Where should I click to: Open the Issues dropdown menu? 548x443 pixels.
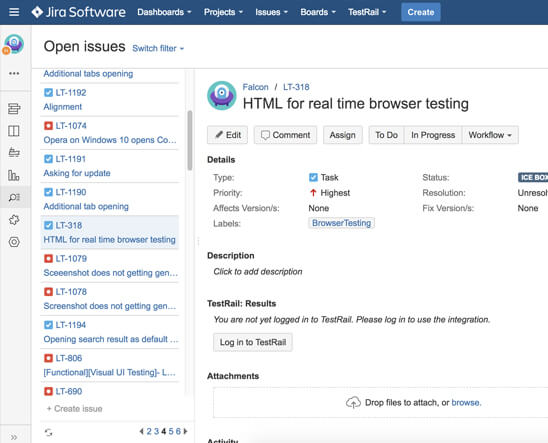[272, 12]
